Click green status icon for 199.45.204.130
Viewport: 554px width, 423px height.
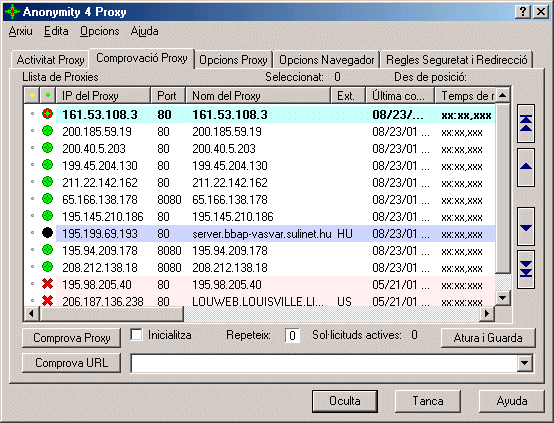[x=47, y=165]
